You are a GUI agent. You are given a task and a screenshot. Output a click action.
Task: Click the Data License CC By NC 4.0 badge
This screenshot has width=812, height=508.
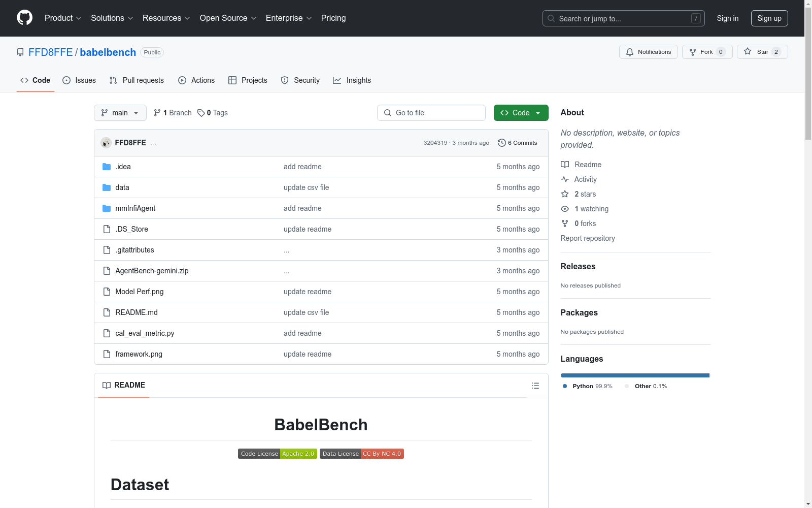(x=362, y=454)
